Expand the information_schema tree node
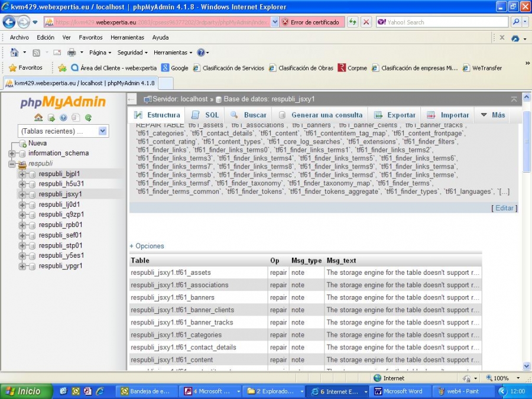 12,153
